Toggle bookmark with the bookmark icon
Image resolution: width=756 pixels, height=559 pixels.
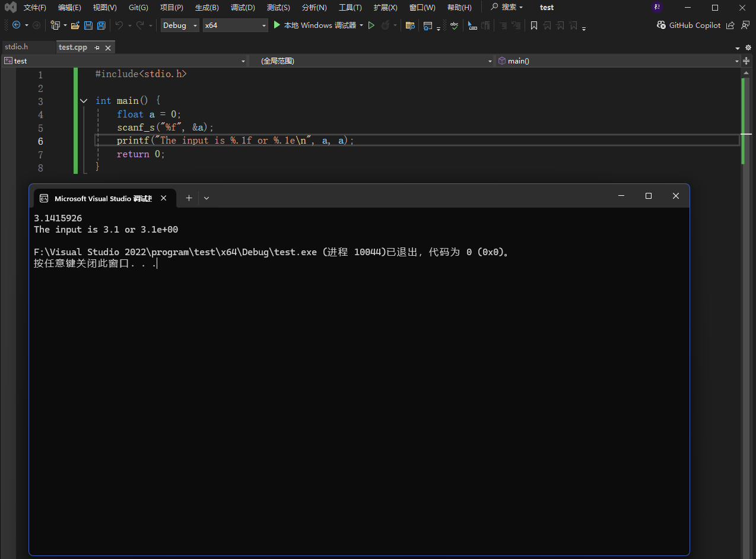(534, 26)
